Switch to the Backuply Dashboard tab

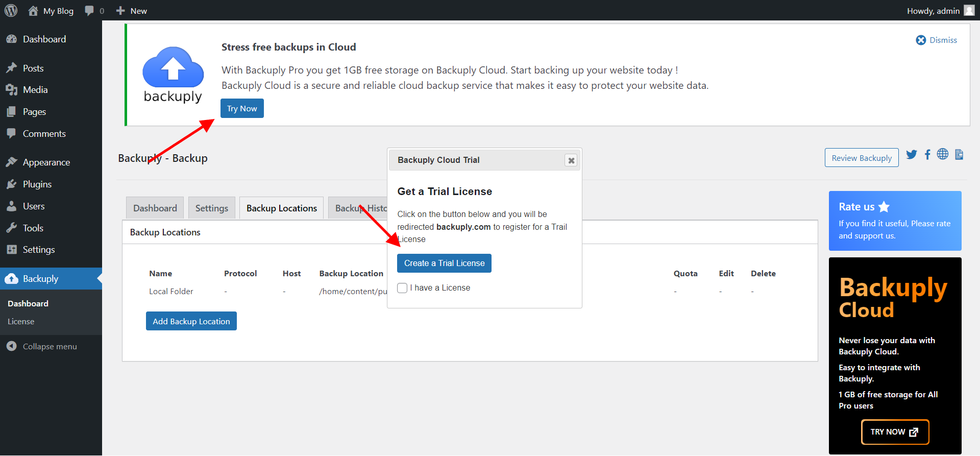pyautogui.click(x=155, y=208)
